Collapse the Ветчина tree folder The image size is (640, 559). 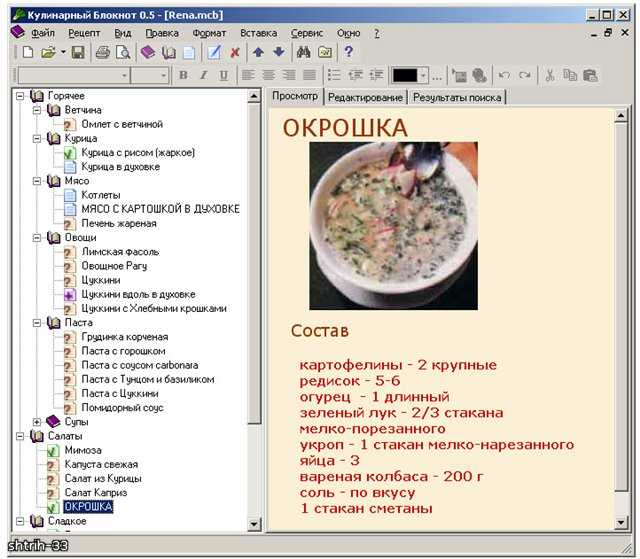tap(37, 110)
